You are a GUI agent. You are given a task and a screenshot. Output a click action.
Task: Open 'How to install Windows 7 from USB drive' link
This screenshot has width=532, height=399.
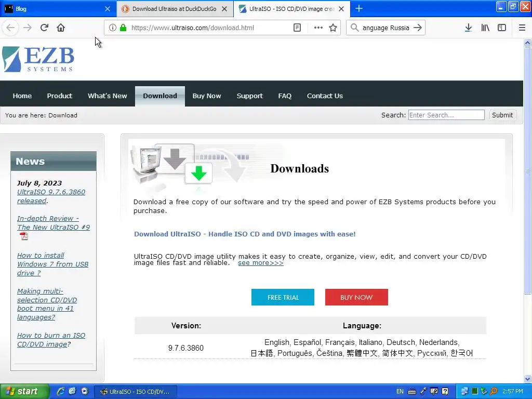[52, 264]
